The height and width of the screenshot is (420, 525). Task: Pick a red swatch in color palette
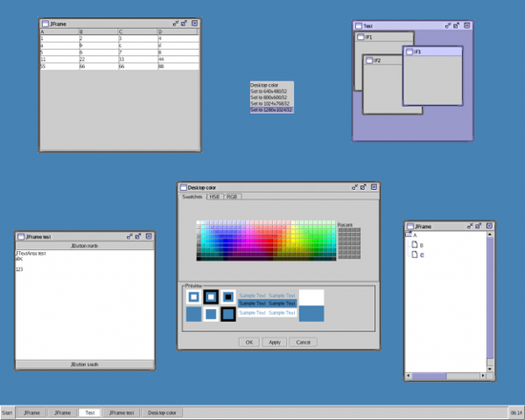coord(270,241)
